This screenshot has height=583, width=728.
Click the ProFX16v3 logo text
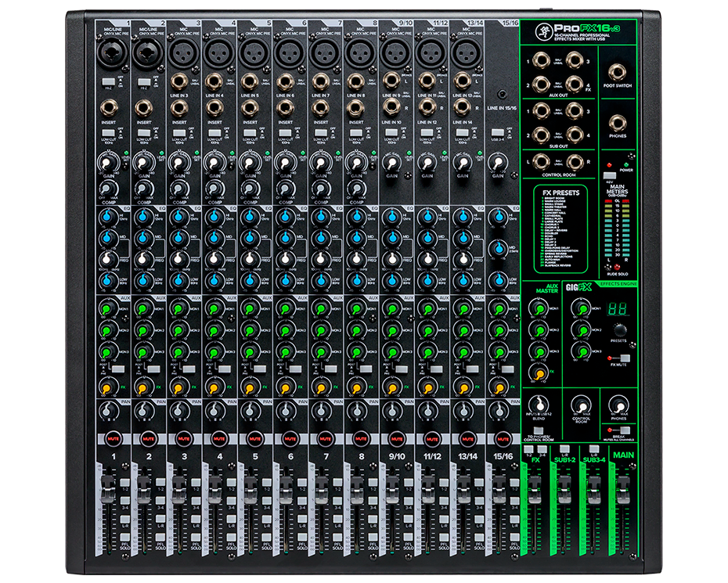(587, 28)
